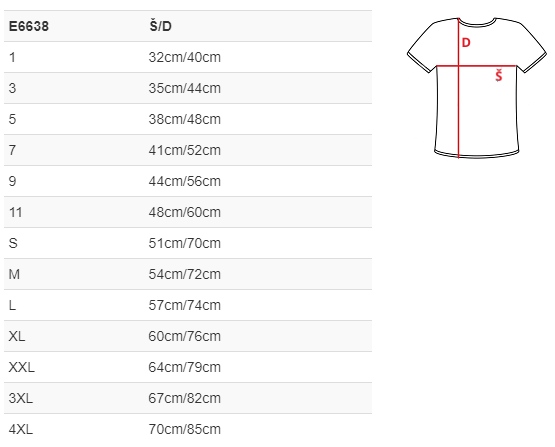Select size 3 row label
This screenshot has width=555, height=447.
point(12,88)
